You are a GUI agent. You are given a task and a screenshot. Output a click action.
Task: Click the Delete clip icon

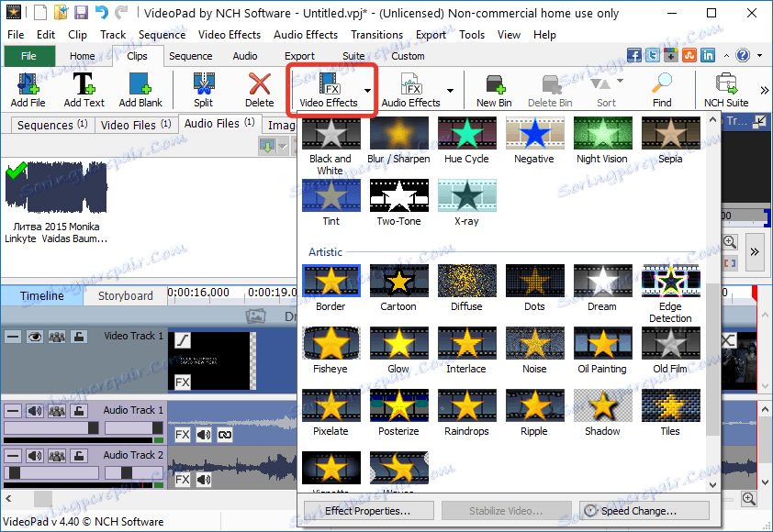pos(259,90)
